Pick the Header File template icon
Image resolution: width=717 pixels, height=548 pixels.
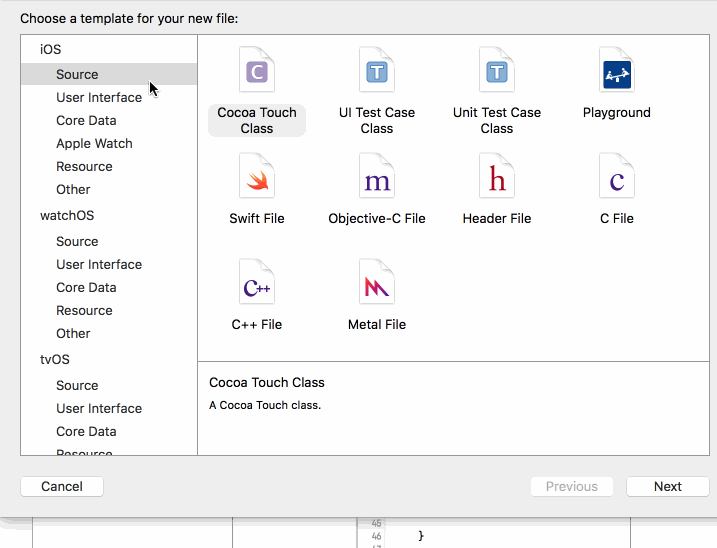(497, 177)
